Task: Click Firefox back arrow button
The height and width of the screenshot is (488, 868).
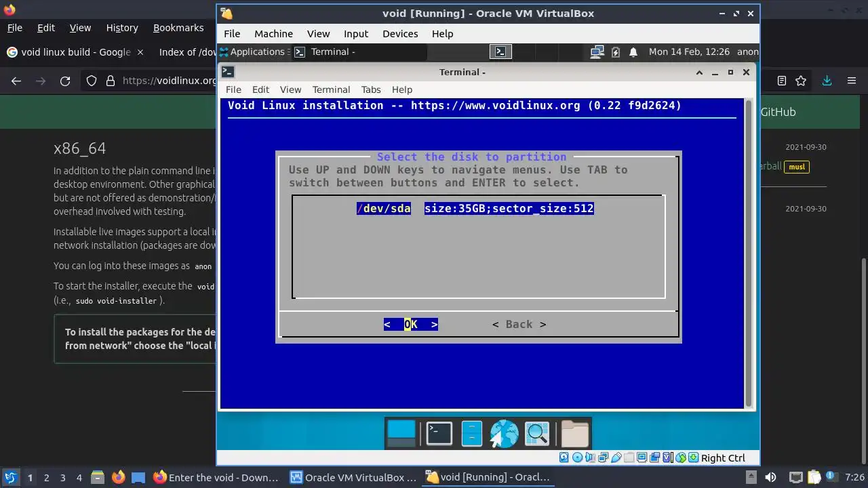Action: [16, 81]
